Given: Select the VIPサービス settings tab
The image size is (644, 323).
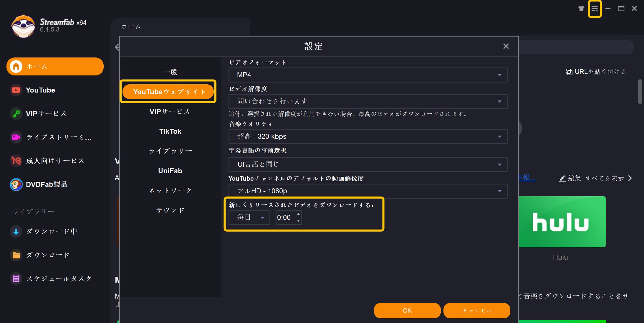Looking at the screenshot, I should tap(170, 112).
